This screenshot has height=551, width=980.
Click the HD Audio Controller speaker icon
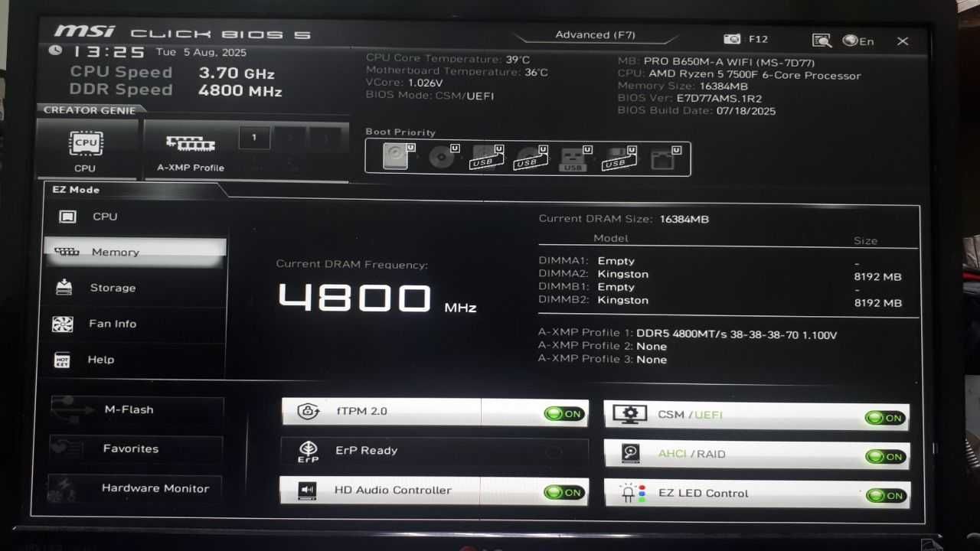pos(307,491)
